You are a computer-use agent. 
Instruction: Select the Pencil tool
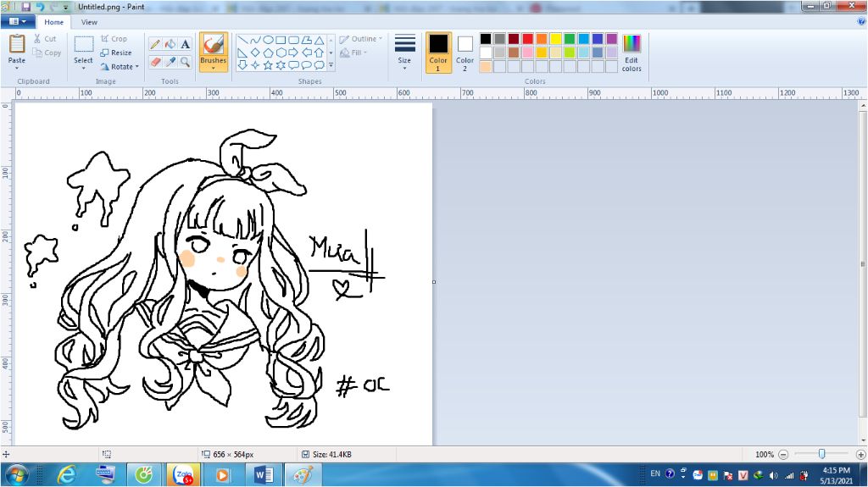coord(156,44)
